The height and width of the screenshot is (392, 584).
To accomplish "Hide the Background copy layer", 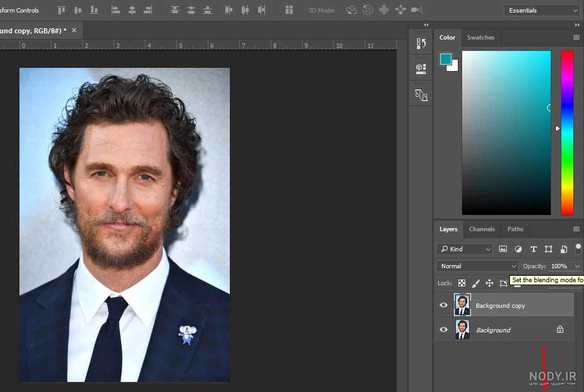I will click(443, 305).
